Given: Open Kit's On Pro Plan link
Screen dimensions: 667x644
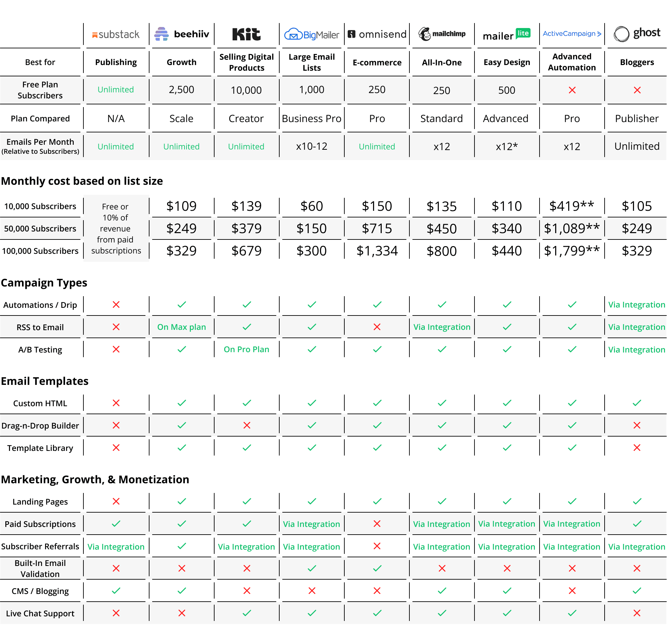Looking at the screenshot, I should click(246, 349).
